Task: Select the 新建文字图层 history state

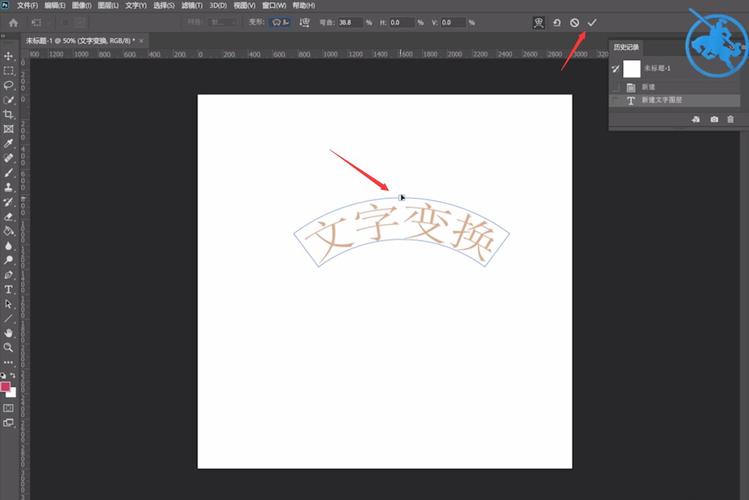Action: [x=675, y=100]
